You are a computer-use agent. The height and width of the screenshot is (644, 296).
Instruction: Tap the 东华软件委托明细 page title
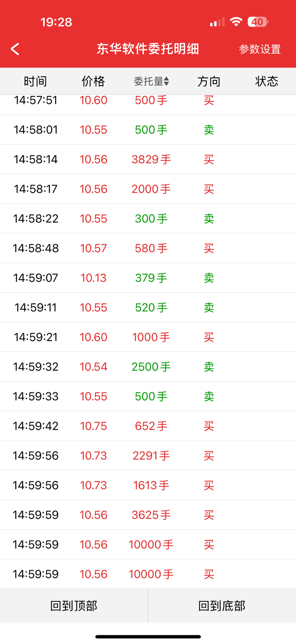click(x=148, y=49)
